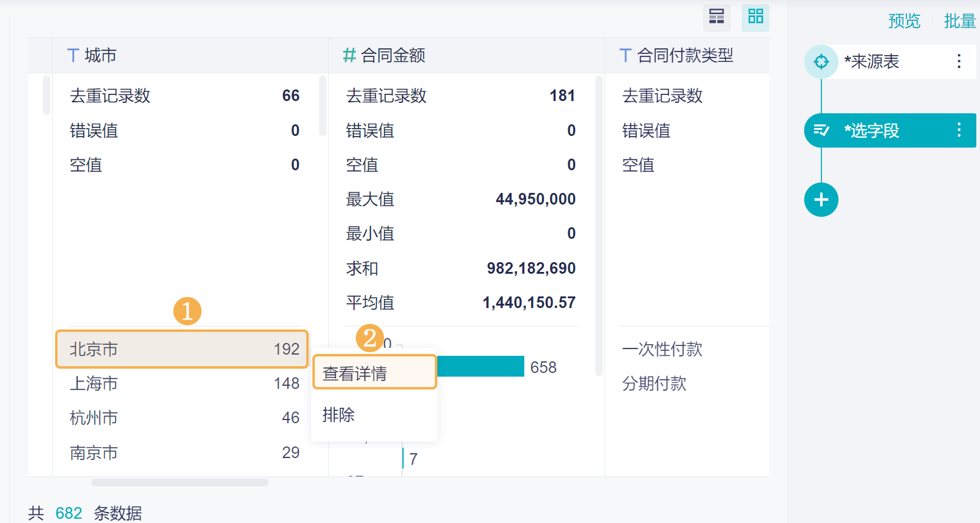Add a new step with plus button
This screenshot has width=980, height=523.
(x=821, y=200)
